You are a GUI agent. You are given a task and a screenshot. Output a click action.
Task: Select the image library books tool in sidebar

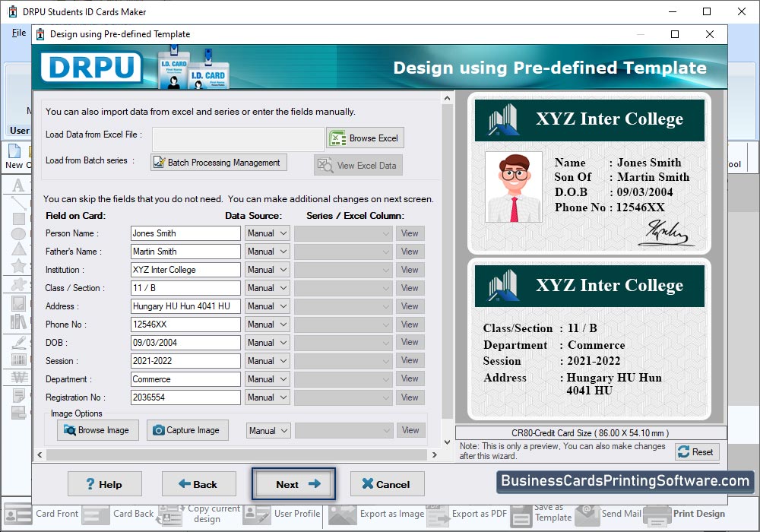tap(18, 321)
